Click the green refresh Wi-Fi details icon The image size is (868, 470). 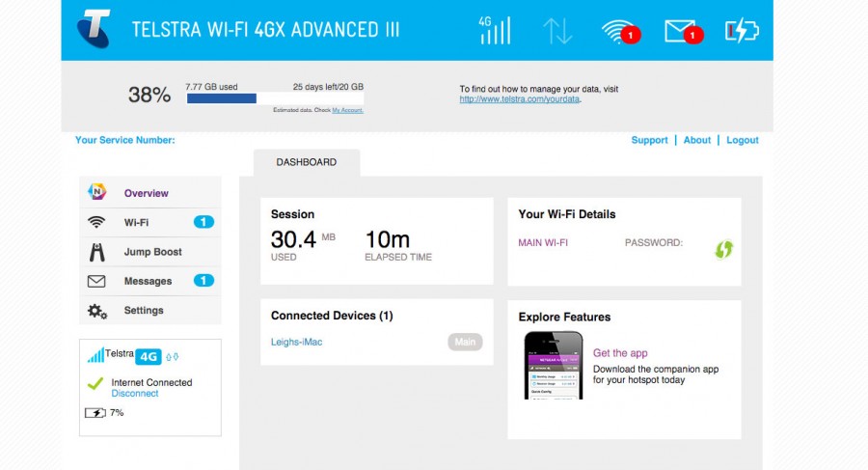pyautogui.click(x=724, y=249)
